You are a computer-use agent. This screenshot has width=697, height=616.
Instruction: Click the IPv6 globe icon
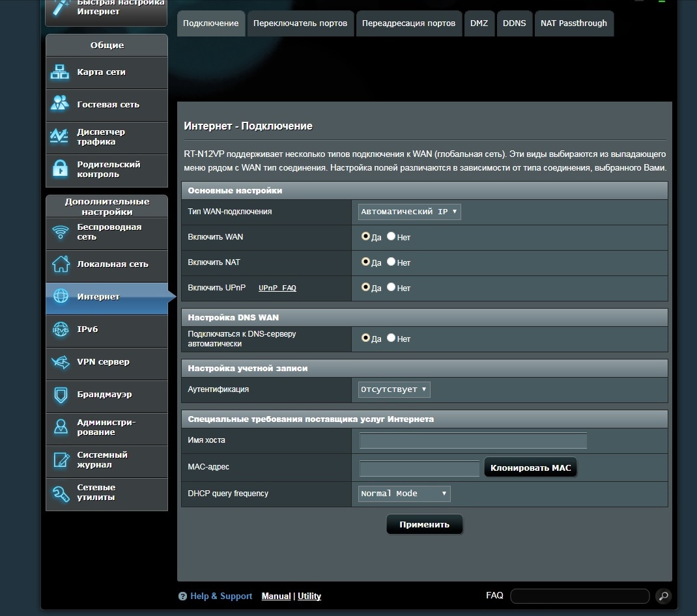tap(61, 329)
